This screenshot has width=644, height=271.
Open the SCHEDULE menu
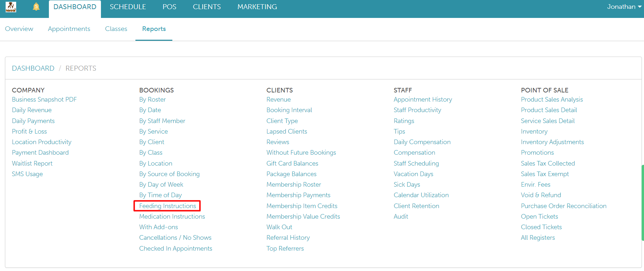128,7
